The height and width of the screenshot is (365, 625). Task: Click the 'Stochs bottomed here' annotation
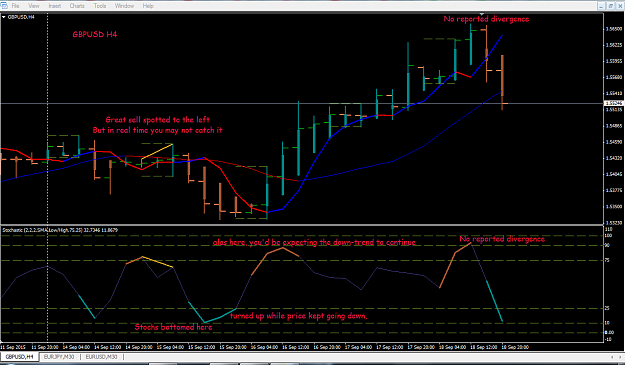coord(173,327)
